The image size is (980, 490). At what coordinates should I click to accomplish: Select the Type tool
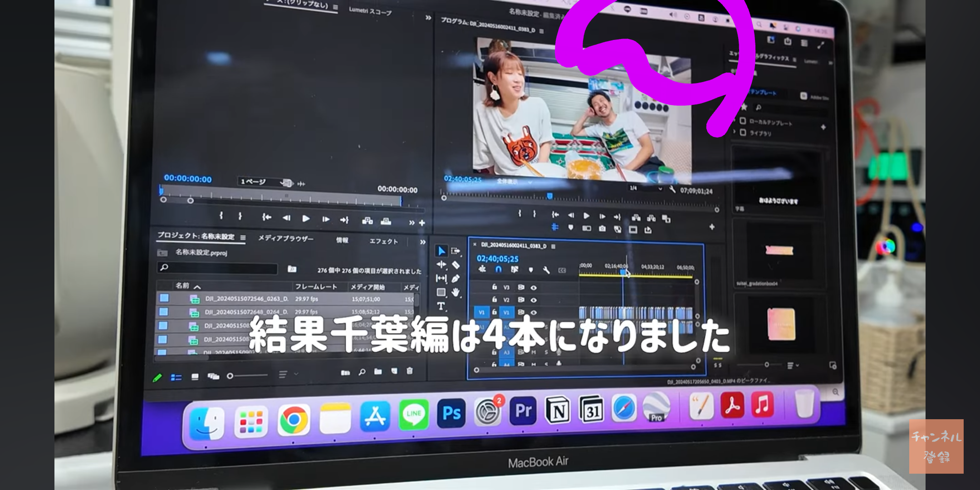point(441,306)
